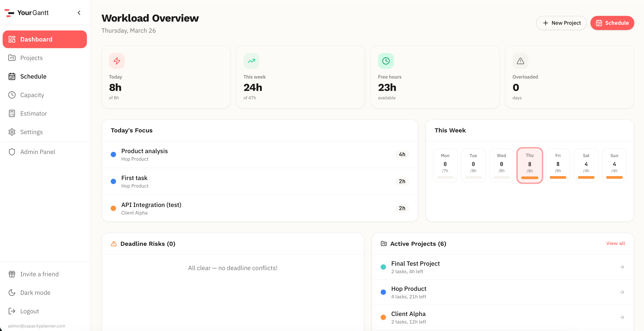Click the New Project button
The image size is (644, 331).
tap(561, 23)
